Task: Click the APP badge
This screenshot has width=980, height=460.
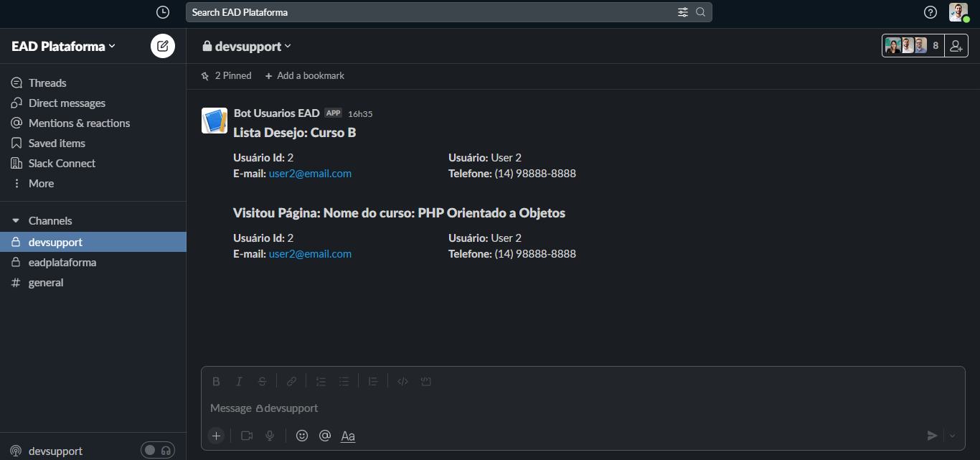Action: pos(333,113)
